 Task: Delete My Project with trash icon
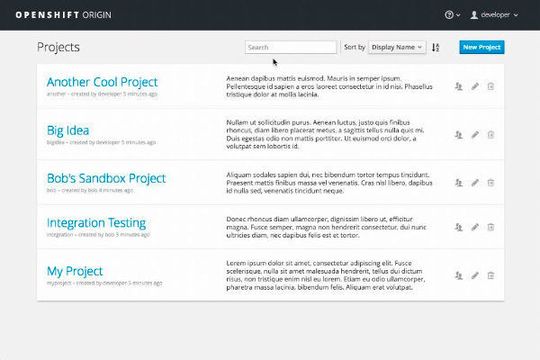pos(491,275)
